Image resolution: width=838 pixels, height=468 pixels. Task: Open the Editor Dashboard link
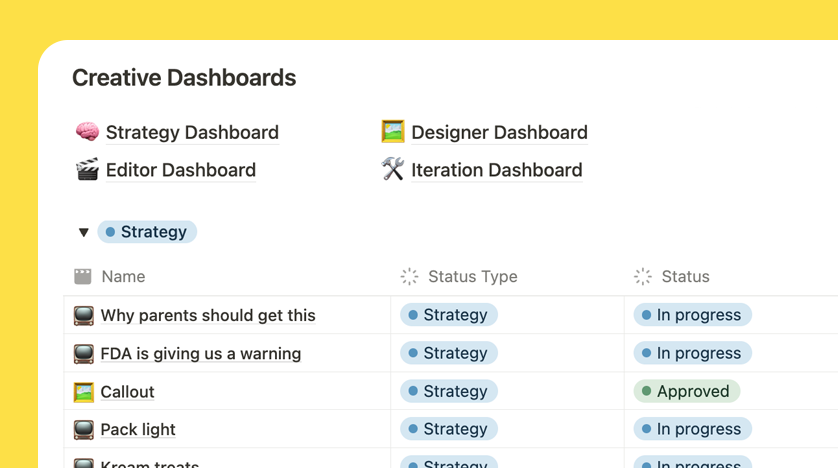tap(181, 170)
